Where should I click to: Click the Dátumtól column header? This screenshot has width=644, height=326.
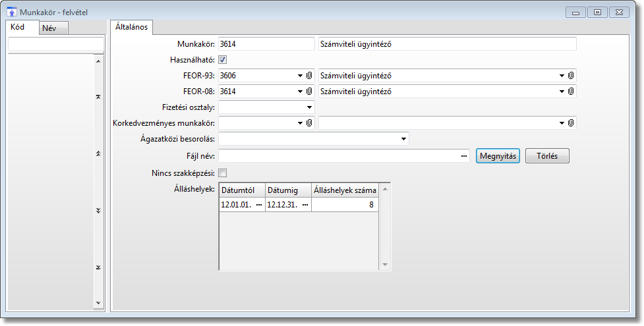pos(243,190)
